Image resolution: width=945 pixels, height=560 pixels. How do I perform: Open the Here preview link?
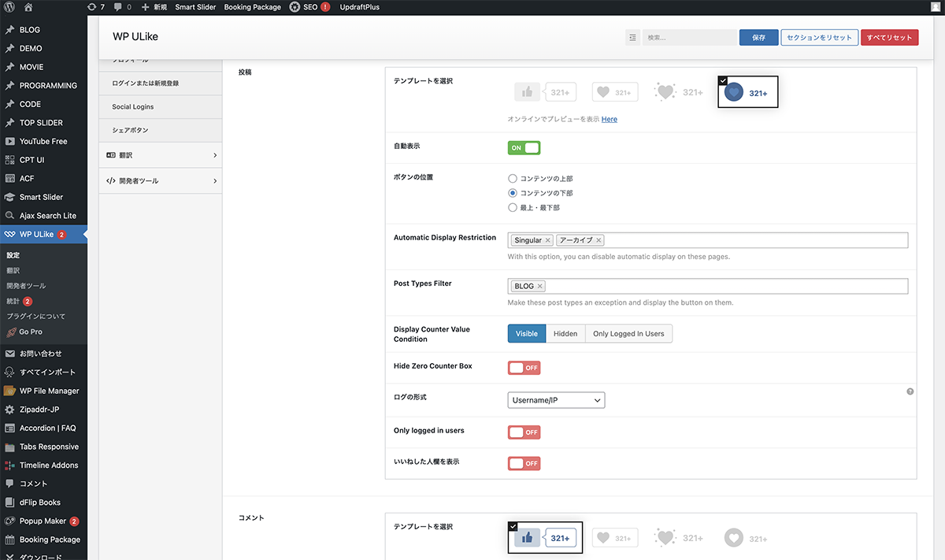609,119
